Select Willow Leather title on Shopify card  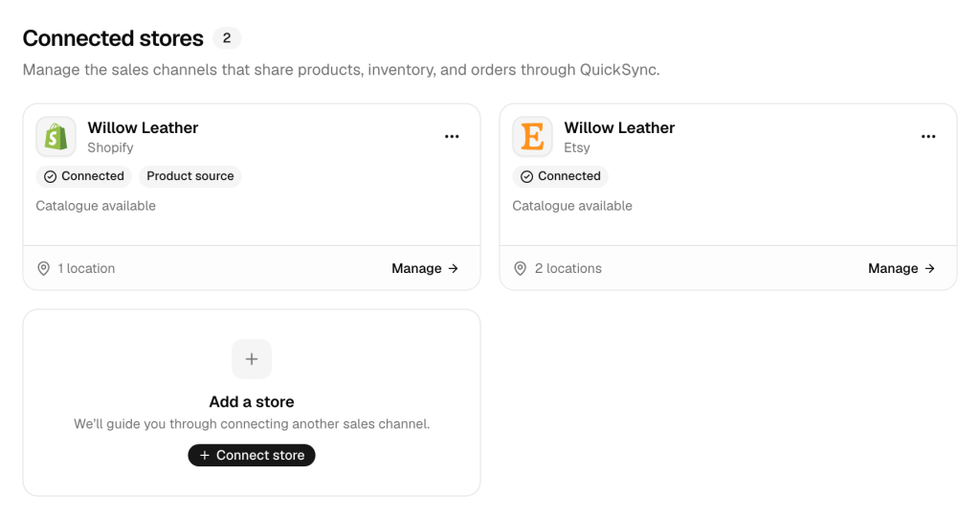click(x=143, y=127)
